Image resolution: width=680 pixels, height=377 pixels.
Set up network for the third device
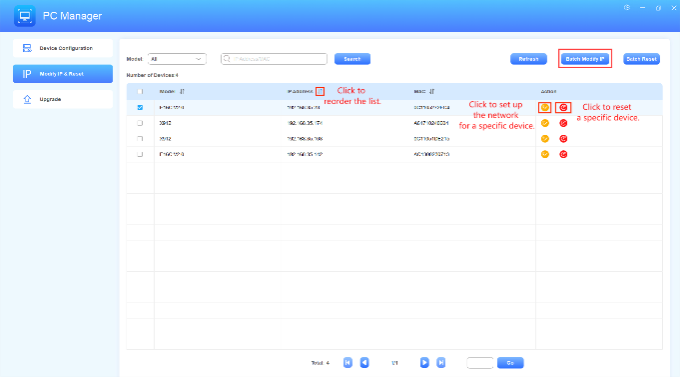coord(545,139)
